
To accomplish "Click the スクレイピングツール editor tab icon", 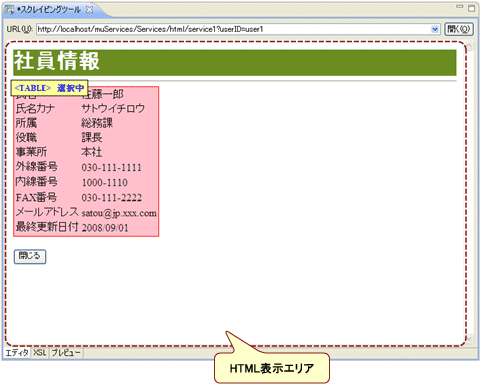I will [x=9, y=10].
